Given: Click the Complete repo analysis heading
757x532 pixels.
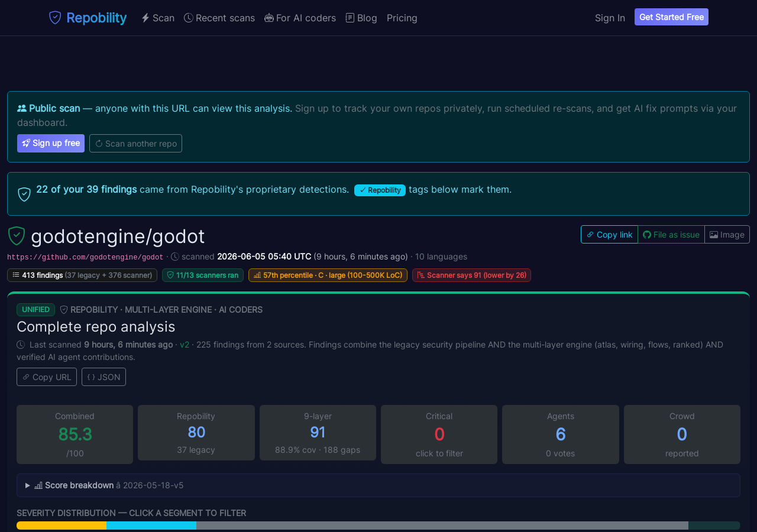Looking at the screenshot, I should (96, 327).
